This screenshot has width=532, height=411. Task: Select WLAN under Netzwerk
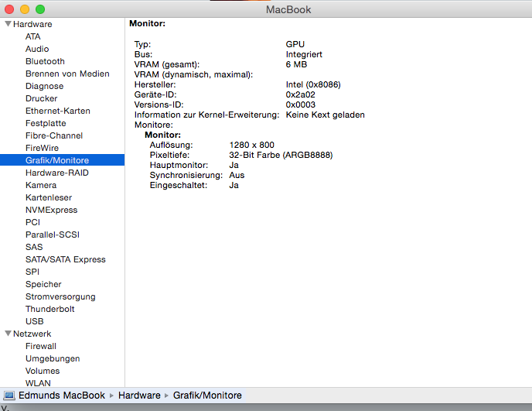click(38, 383)
